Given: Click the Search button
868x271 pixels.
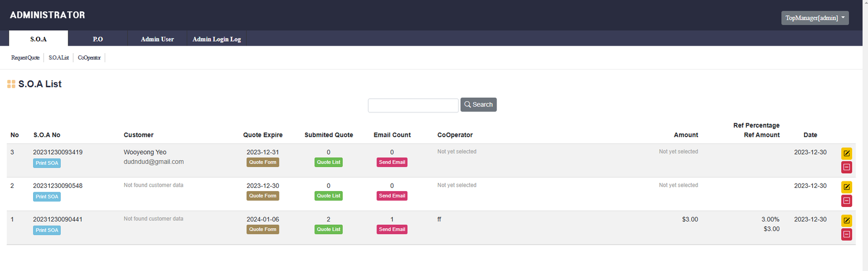Looking at the screenshot, I should click(x=478, y=105).
